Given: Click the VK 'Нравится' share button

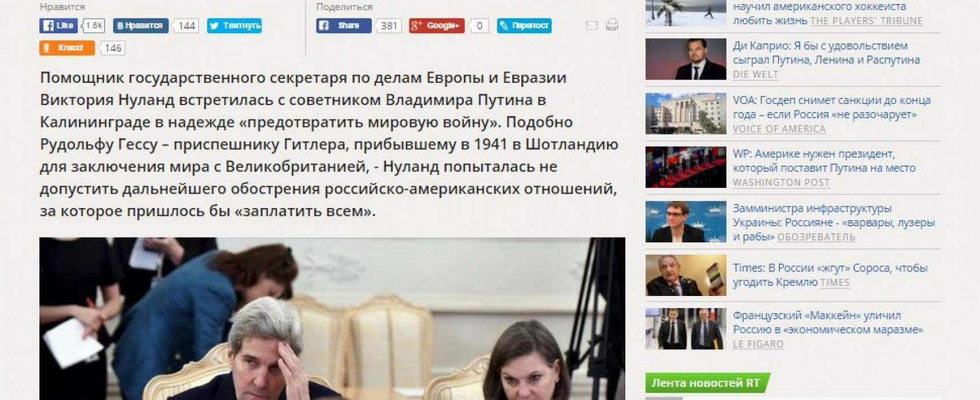Looking at the screenshot, I should click(140, 26).
